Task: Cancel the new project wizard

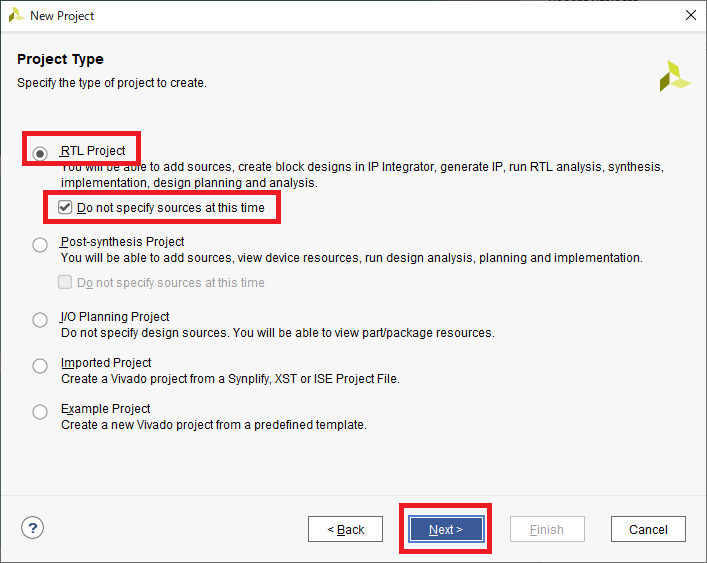Action: coord(648,529)
